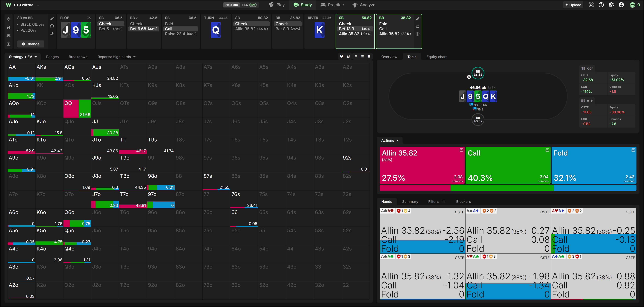The image size is (644, 307).
Task: Click the split-compare icon in the BB 35.82 panel
Action: pos(417,34)
